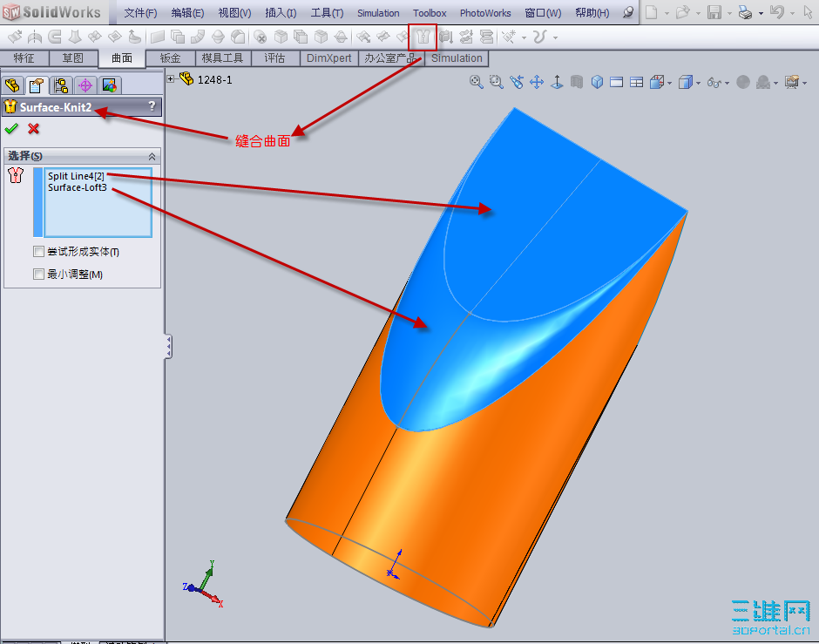Image resolution: width=819 pixels, height=644 pixels.
Task: Click the Zoom to Area icon
Action: pyautogui.click(x=497, y=82)
